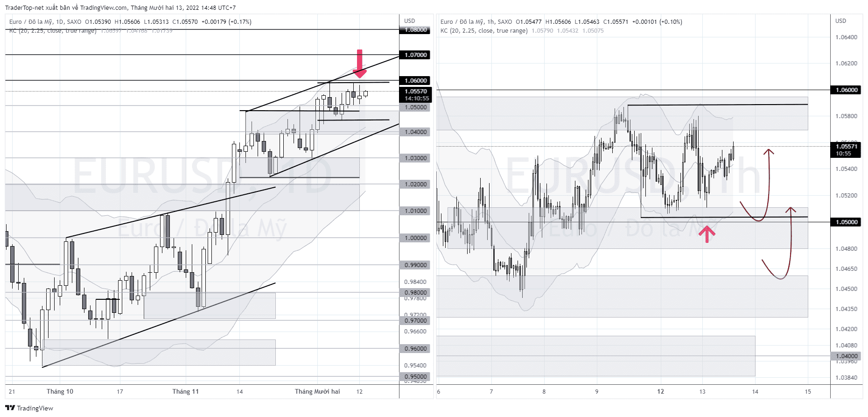The width and height of the screenshot is (868, 417).
Task: Click the 1.05800 value on the hourly price axis
Action: click(x=846, y=116)
